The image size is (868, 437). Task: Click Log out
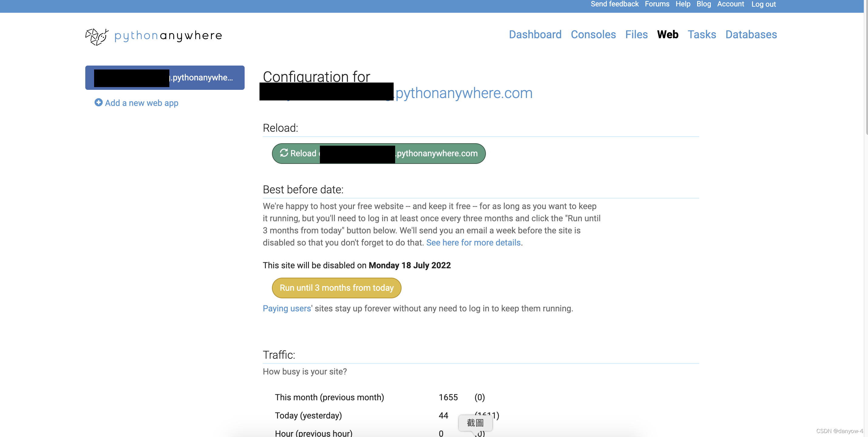coord(763,4)
